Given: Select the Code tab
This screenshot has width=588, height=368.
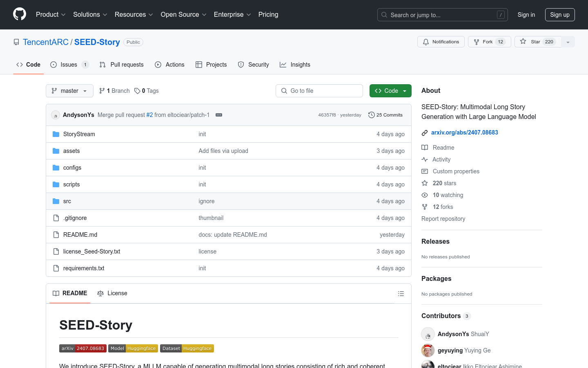Looking at the screenshot, I should 29,65.
